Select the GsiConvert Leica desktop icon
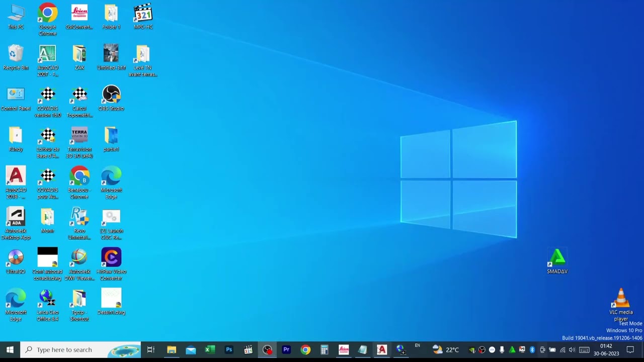This screenshot has width=644, height=362. pyautogui.click(x=79, y=17)
